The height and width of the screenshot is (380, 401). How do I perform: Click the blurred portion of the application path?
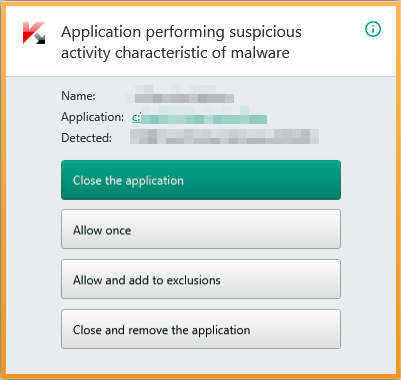(x=204, y=117)
